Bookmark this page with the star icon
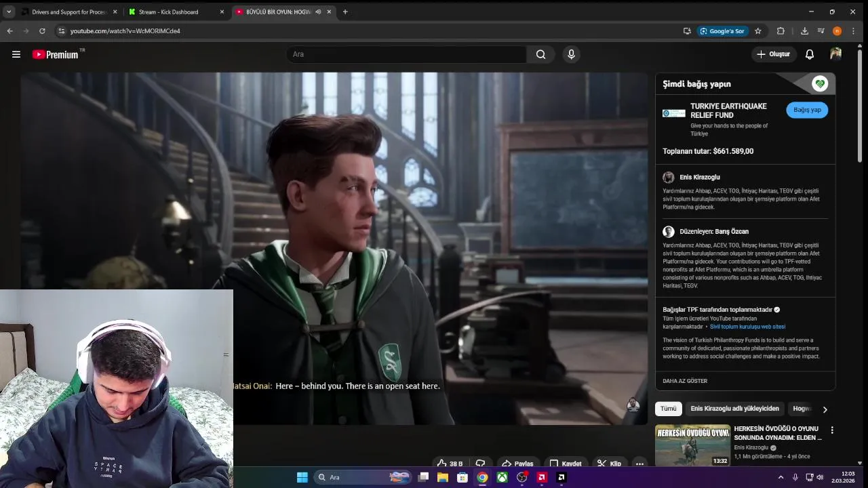The width and height of the screenshot is (868, 488). coord(758,31)
